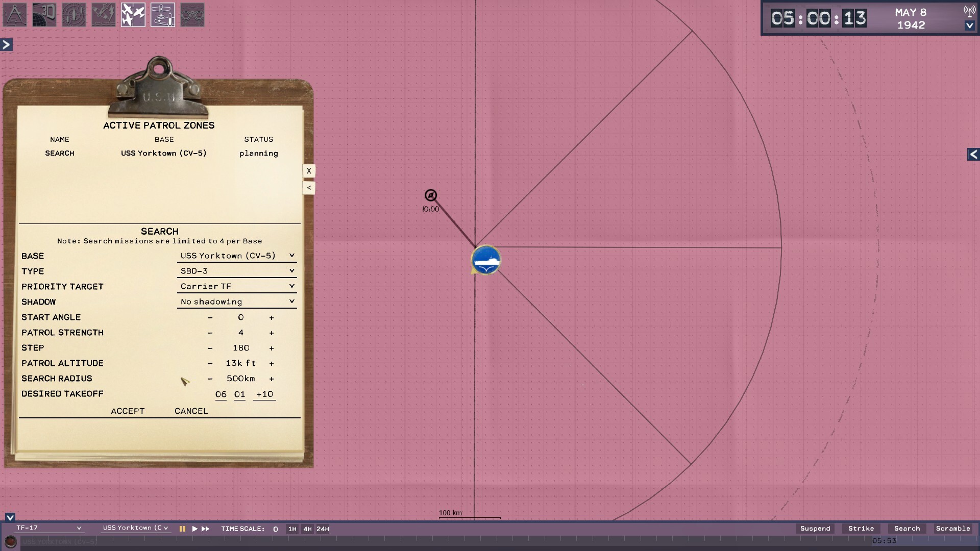
Task: Play at normal speed
Action: coord(194,529)
